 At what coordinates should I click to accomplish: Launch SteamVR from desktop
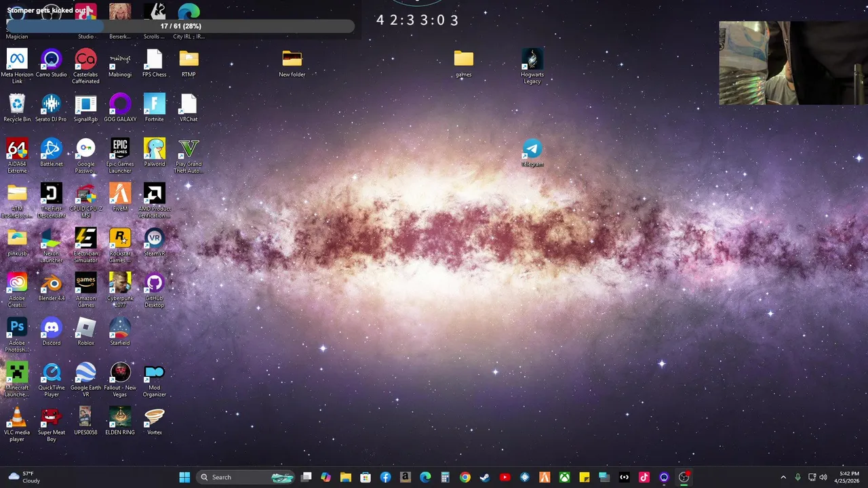(x=154, y=243)
